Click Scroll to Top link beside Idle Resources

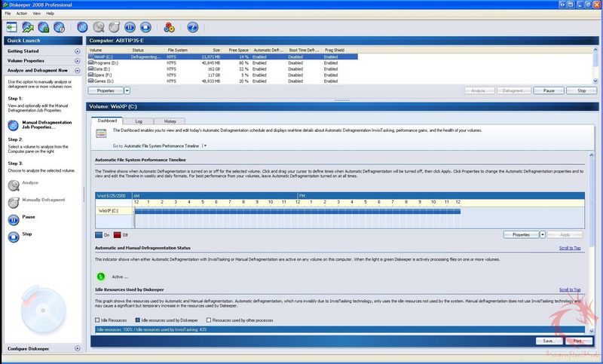click(x=570, y=289)
